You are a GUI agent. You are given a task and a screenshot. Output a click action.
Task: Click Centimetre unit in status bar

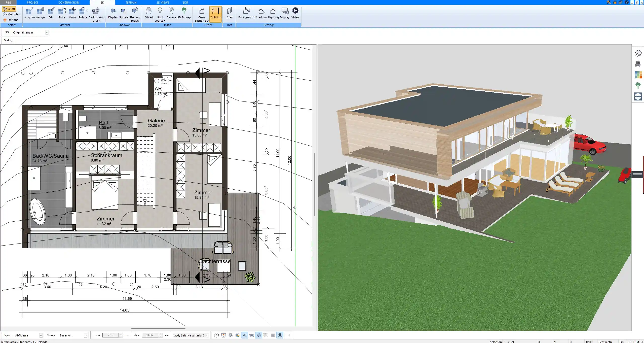click(605, 342)
